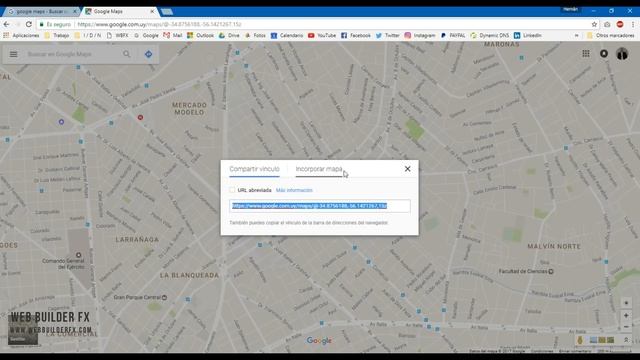Open a new browser tab
Viewport: 640px width, 360px height.
click(x=167, y=11)
